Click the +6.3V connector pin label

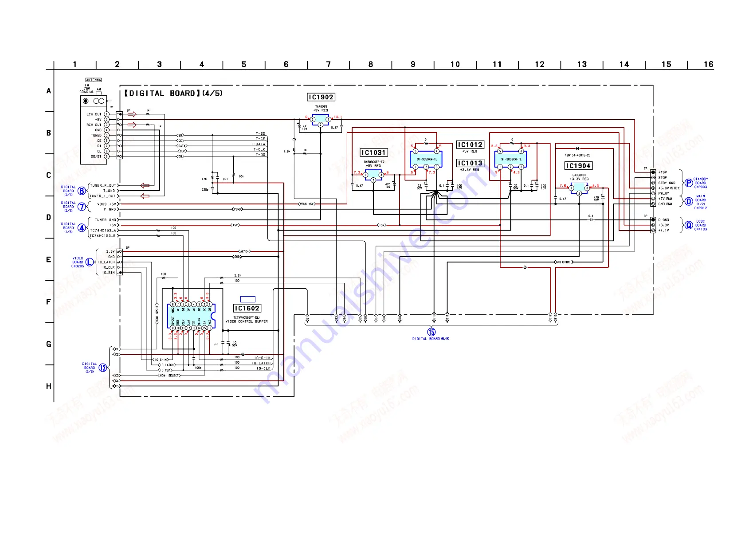tap(663, 225)
